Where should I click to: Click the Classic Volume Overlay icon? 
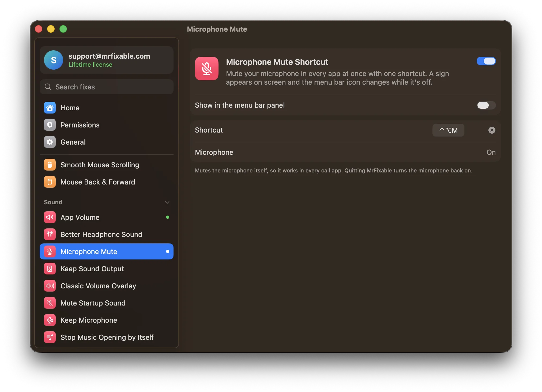pyautogui.click(x=50, y=286)
